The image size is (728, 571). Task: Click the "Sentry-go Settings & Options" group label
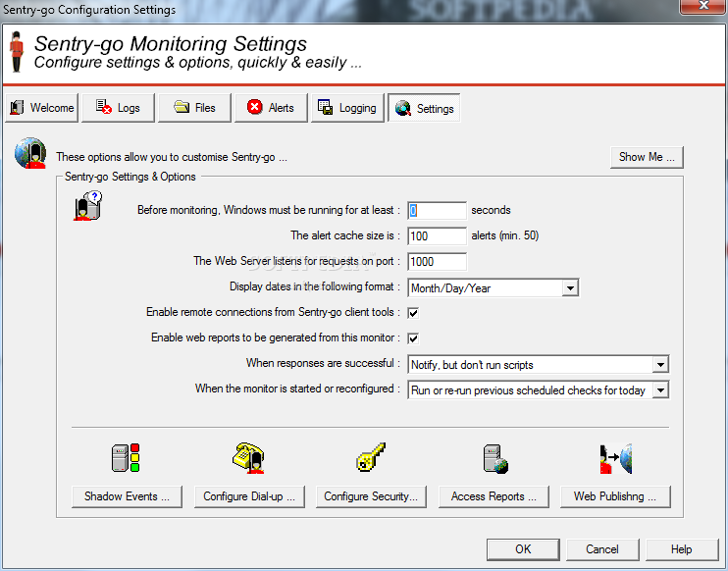click(130, 177)
